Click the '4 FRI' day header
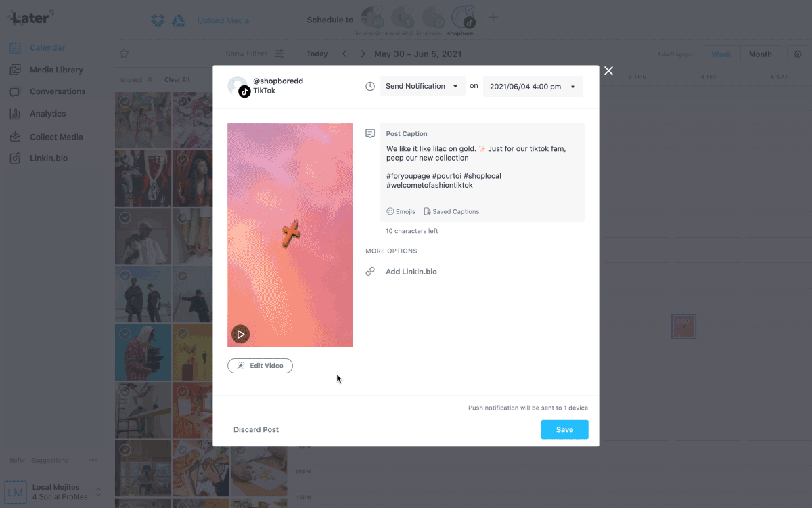This screenshot has width=812, height=508. [x=708, y=77]
